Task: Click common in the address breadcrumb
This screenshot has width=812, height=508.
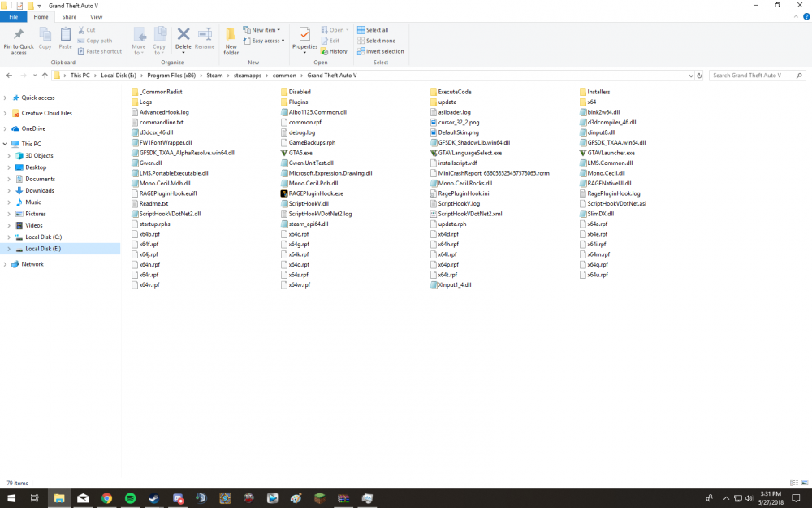Action: click(x=284, y=76)
